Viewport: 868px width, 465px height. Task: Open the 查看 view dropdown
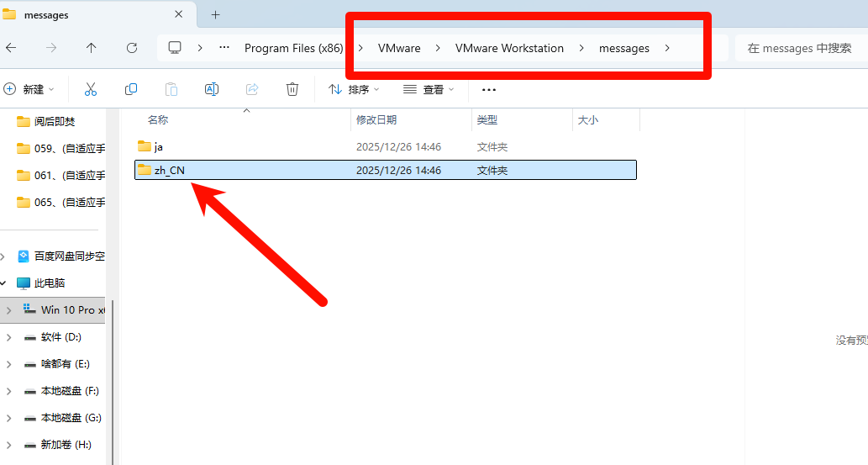tap(429, 89)
